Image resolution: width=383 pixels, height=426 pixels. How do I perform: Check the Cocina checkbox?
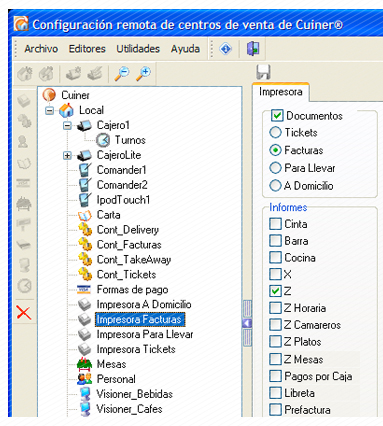pyautogui.click(x=275, y=257)
